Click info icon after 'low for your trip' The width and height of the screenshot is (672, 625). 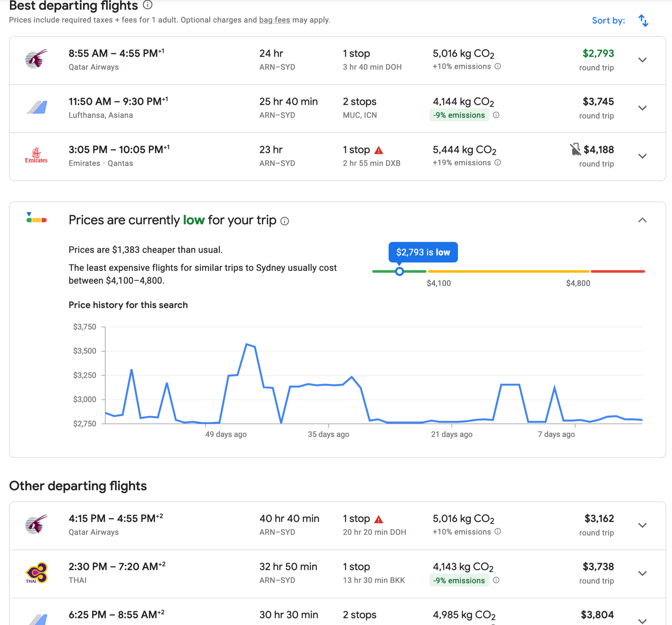285,221
